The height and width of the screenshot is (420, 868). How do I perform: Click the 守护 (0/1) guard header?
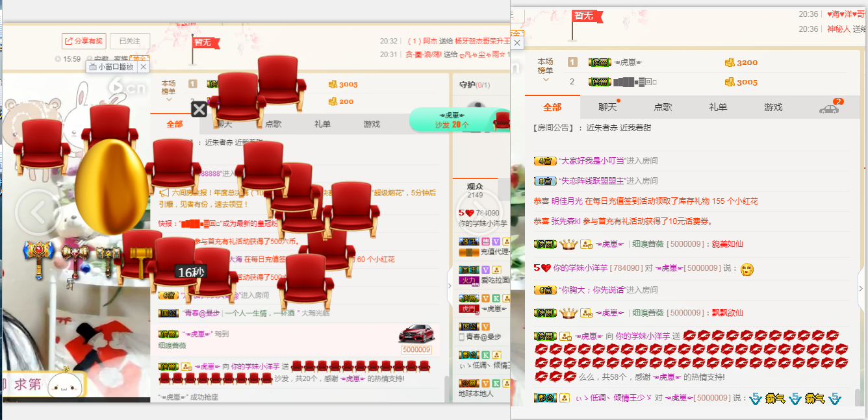(x=475, y=85)
